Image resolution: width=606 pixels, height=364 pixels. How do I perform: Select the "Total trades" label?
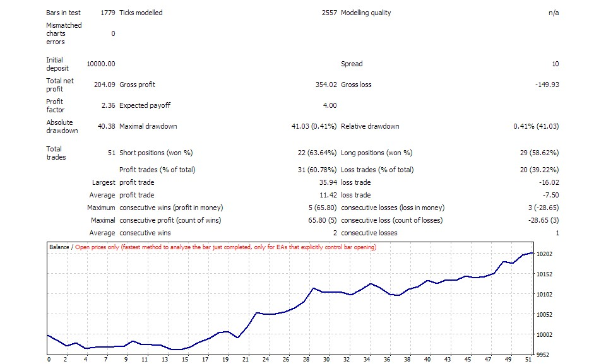click(x=56, y=153)
